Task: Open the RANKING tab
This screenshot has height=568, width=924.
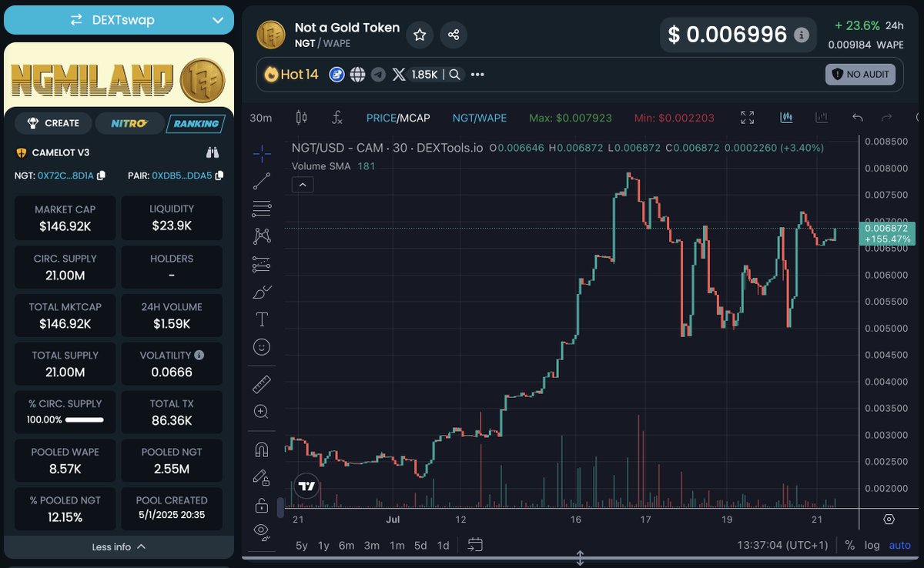Action: [x=195, y=123]
